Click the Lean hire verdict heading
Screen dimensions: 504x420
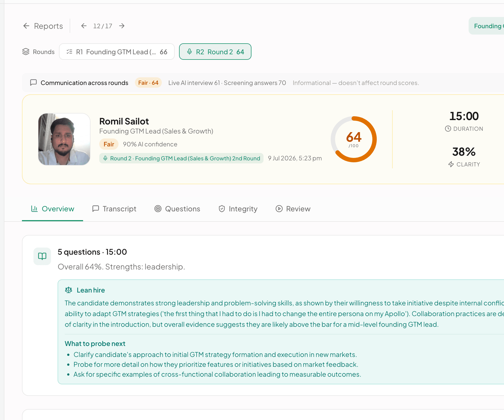tap(91, 290)
